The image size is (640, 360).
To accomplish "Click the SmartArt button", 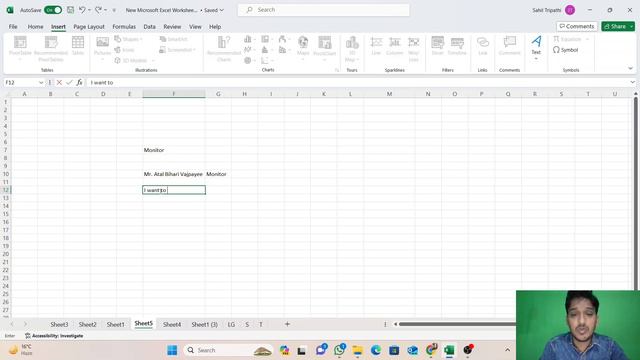I will click(174, 39).
